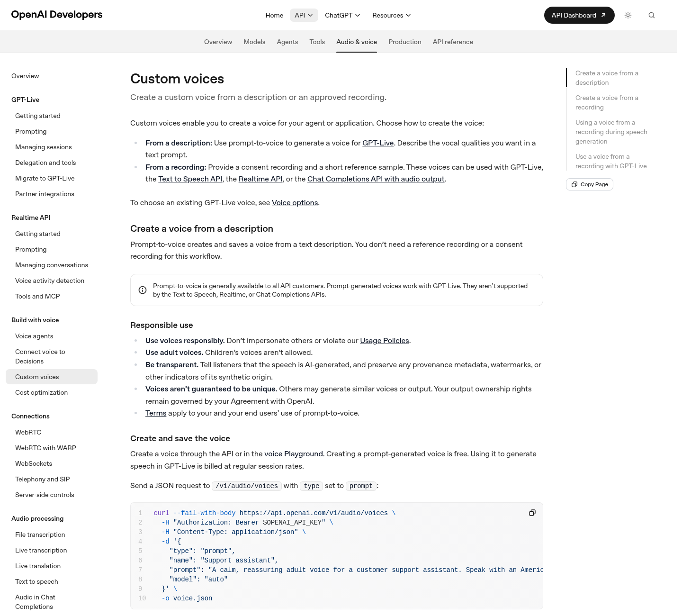This screenshot has height=616, width=682.
Task: Jump to 'Create a voice from a recording' section
Action: 607,102
